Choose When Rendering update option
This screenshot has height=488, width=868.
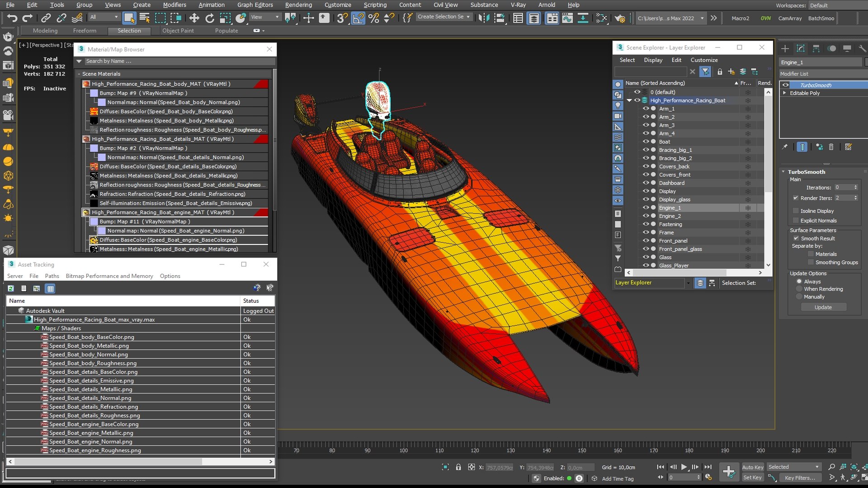799,289
